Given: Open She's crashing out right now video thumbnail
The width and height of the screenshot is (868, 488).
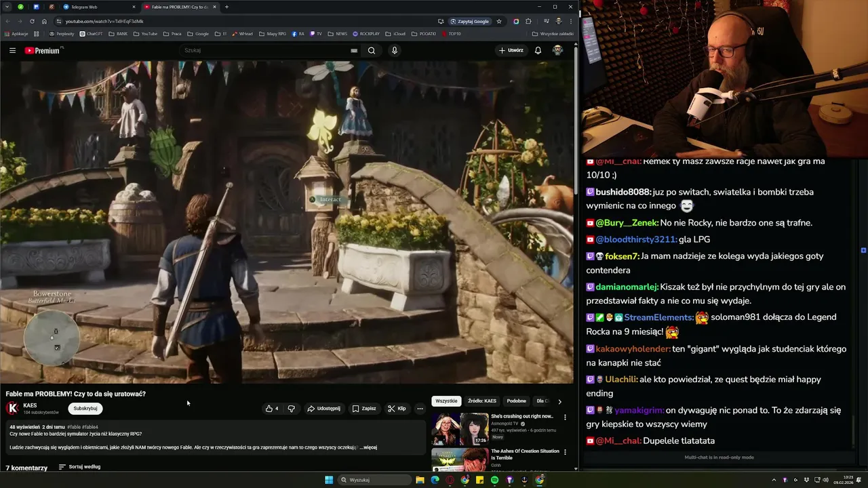Looking at the screenshot, I should pyautogui.click(x=460, y=428).
